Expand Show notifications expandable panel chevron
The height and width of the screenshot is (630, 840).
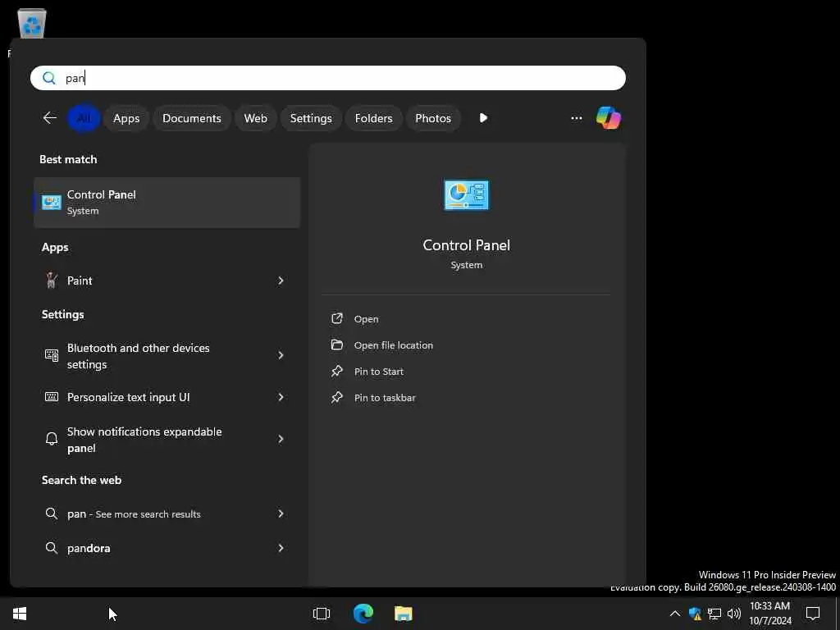(281, 440)
